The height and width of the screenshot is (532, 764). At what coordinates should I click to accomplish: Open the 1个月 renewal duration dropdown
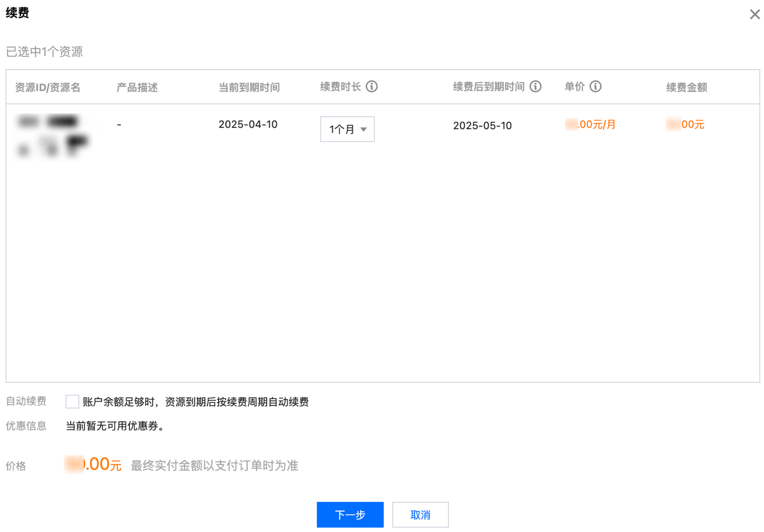point(347,129)
